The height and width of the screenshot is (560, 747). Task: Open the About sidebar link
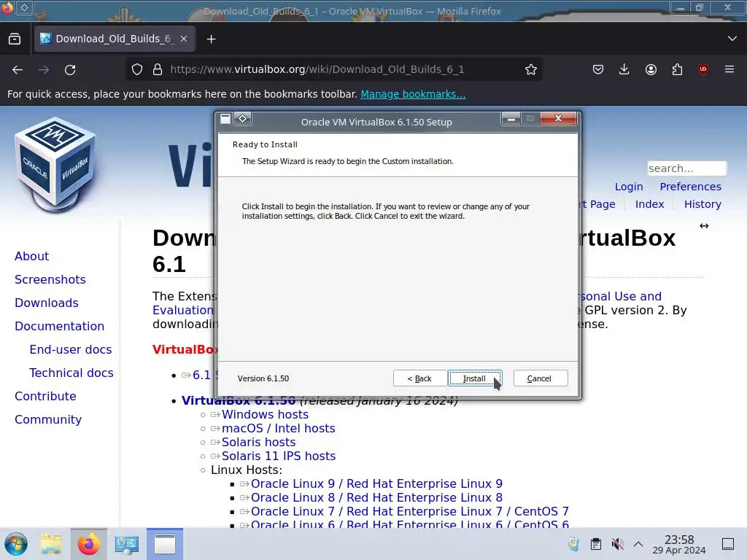click(31, 256)
